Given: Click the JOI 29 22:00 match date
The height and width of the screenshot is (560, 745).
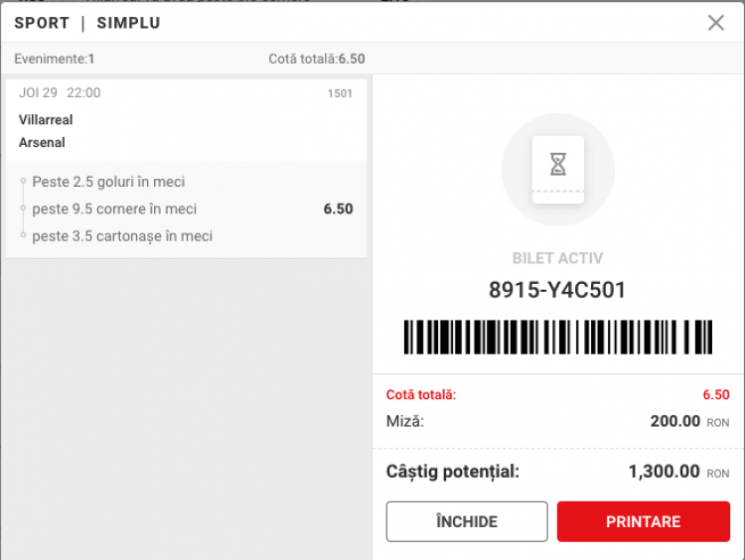Looking at the screenshot, I should [x=60, y=93].
